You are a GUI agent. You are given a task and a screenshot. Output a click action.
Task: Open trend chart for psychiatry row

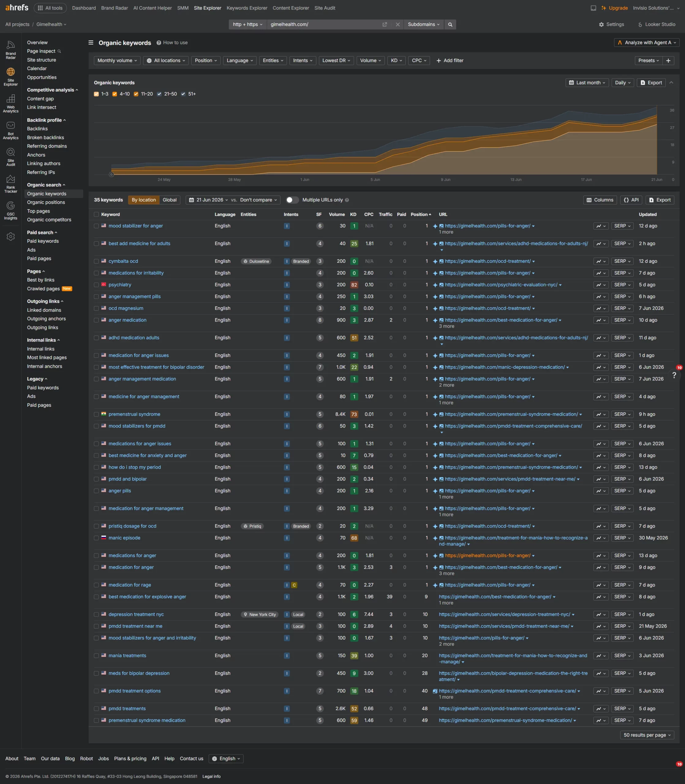(601, 285)
